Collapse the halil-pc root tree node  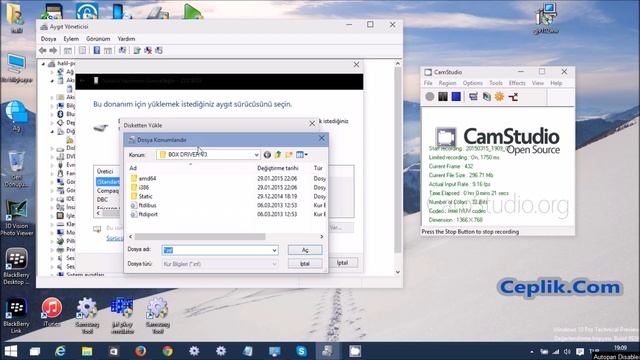(43, 64)
